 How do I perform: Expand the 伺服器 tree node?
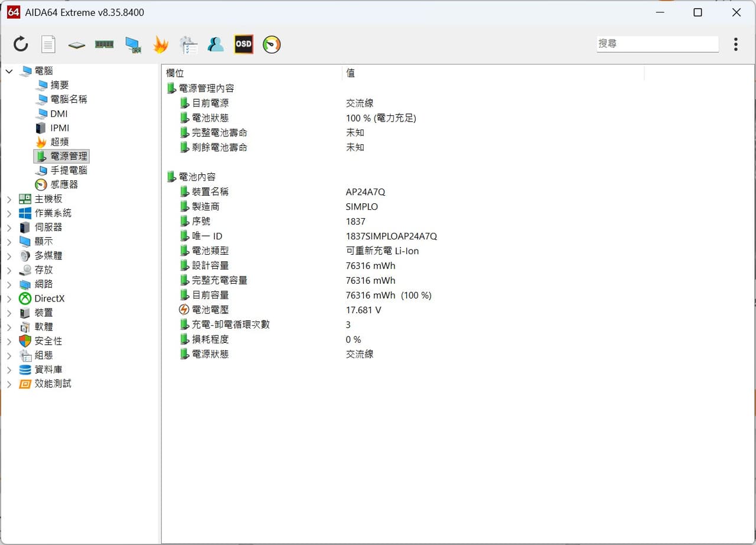point(9,228)
